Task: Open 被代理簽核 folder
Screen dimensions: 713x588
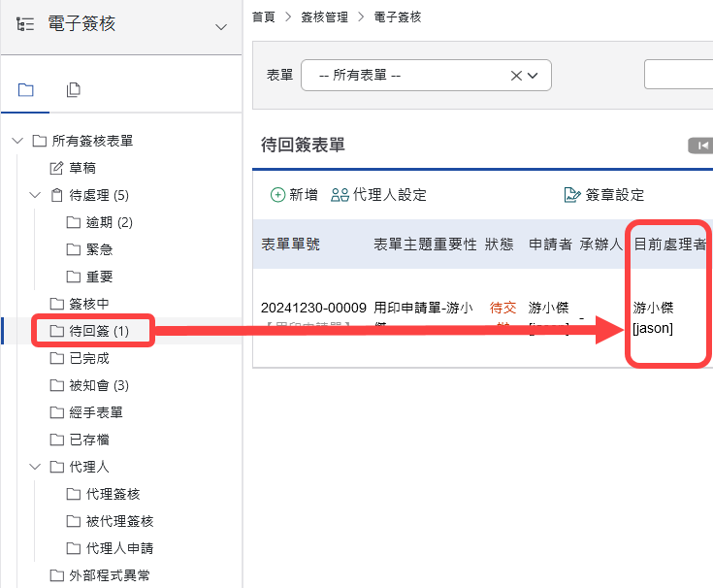Action: coord(119,521)
